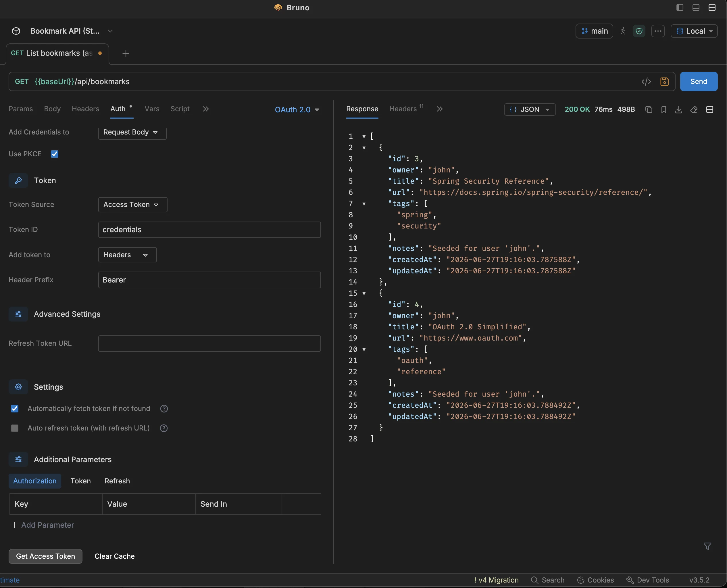The image size is (727, 588).
Task: Click the generate code icon in URL bar
Action: (646, 82)
